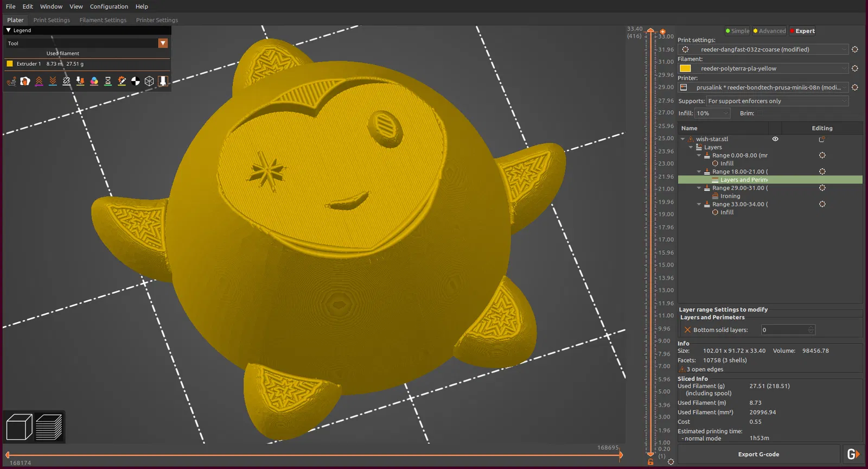Switch to Filament Settings tab
This screenshot has width=868, height=469.
point(103,20)
